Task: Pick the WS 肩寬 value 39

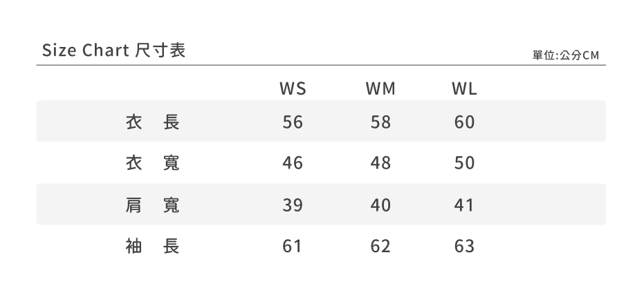Action: [293, 205]
